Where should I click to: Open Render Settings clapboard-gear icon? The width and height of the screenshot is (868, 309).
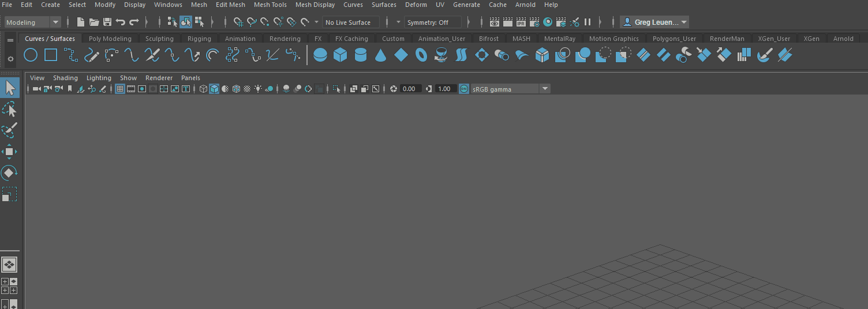(534, 22)
